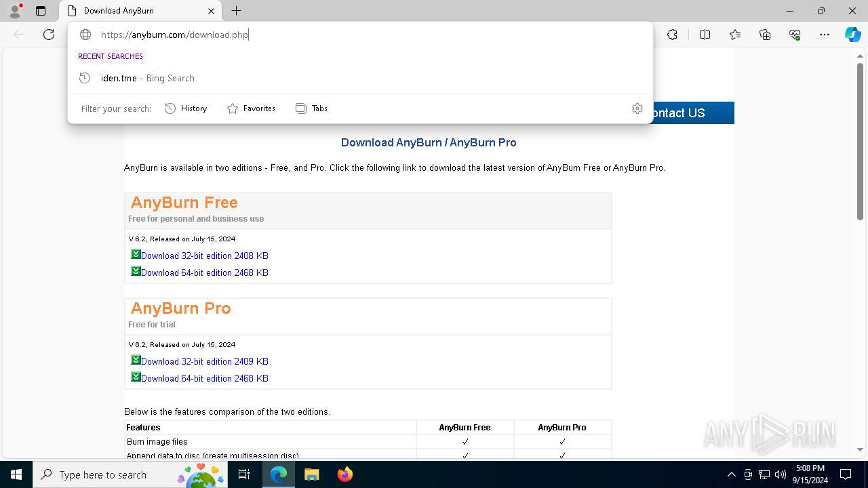Open File Explorer from the taskbar
868x488 pixels.
click(x=311, y=474)
